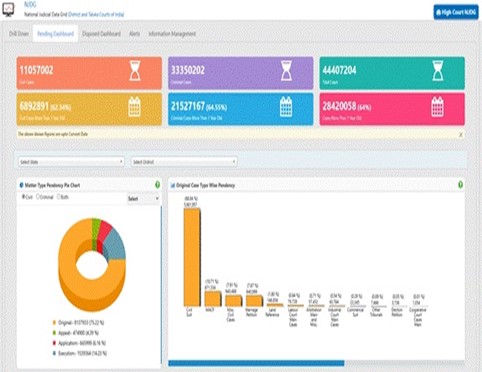Click the High Court NJDG button
Image resolution: width=482 pixels, height=372 pixels.
[x=456, y=12]
